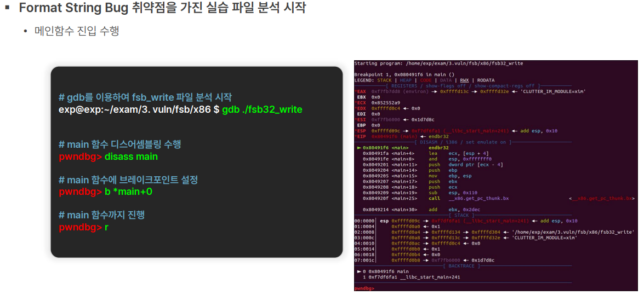Viewport: 644px width, 301px height.
Task: Click the ECX register value '0x852552a9'
Action: tap(385, 102)
